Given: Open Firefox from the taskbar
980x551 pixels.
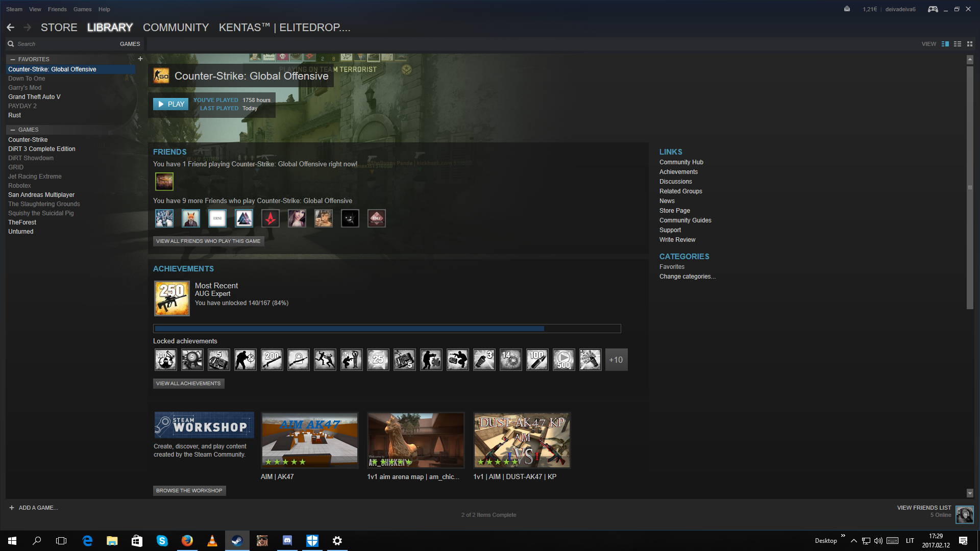Looking at the screenshot, I should tap(187, 541).
